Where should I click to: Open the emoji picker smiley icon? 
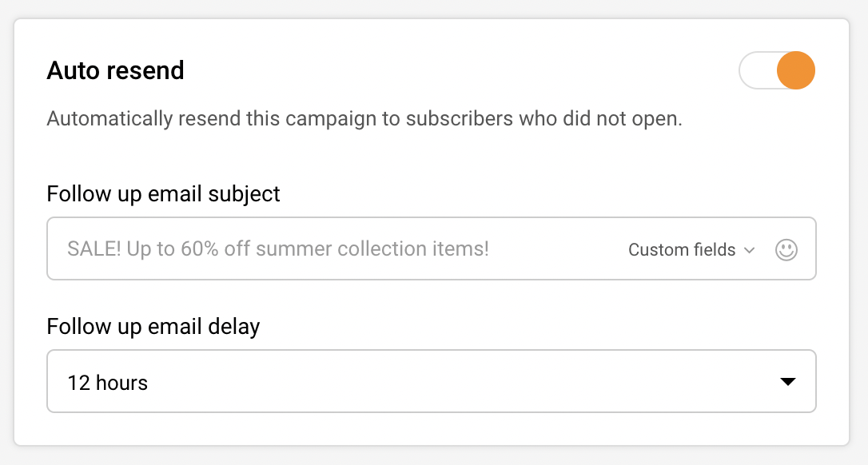[x=786, y=250]
